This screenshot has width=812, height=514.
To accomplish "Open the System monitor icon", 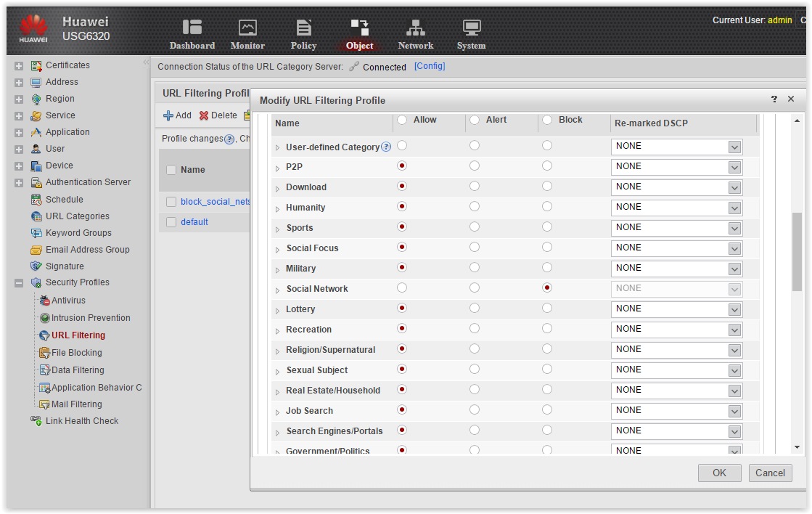I will click(x=471, y=27).
